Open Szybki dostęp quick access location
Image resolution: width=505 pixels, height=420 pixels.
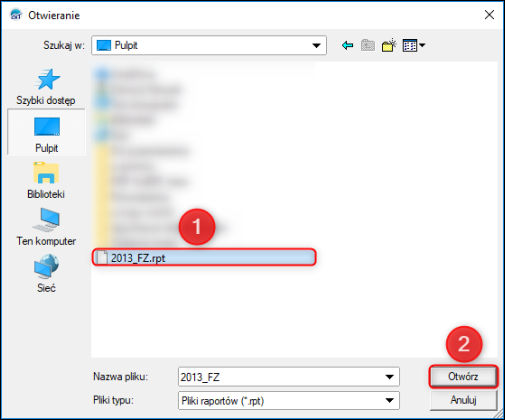pyautogui.click(x=46, y=87)
